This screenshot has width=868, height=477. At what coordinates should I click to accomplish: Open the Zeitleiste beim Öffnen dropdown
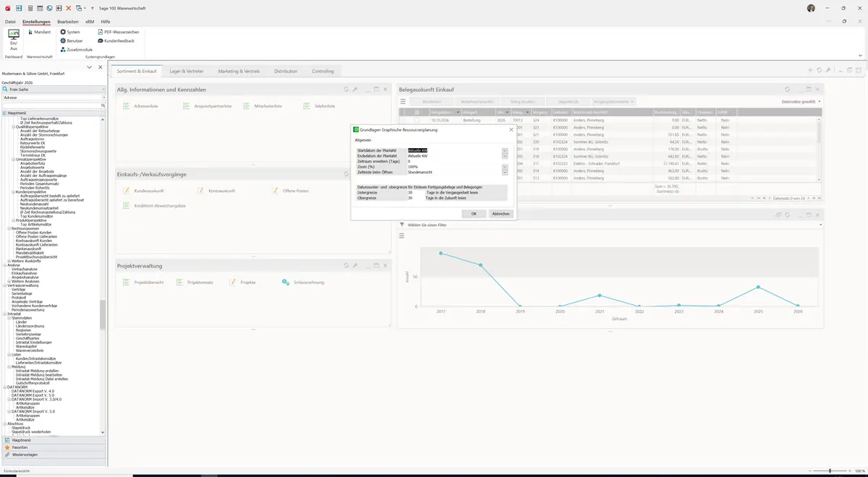click(x=505, y=172)
